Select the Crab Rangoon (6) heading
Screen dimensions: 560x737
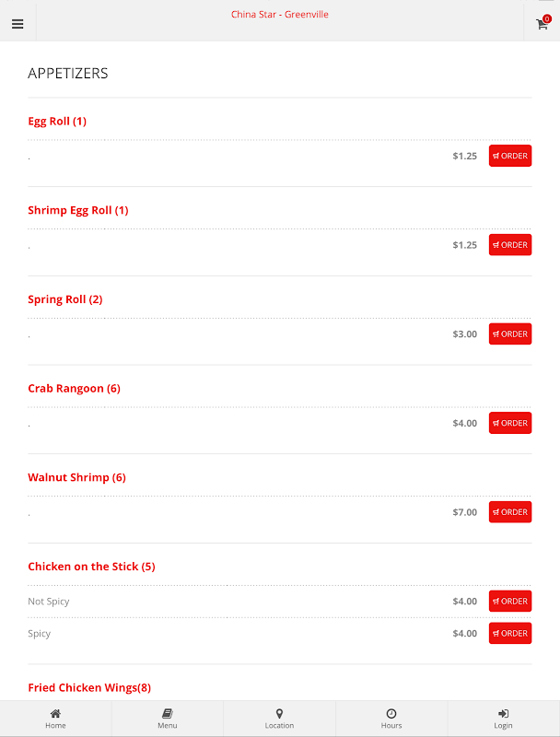75,388
